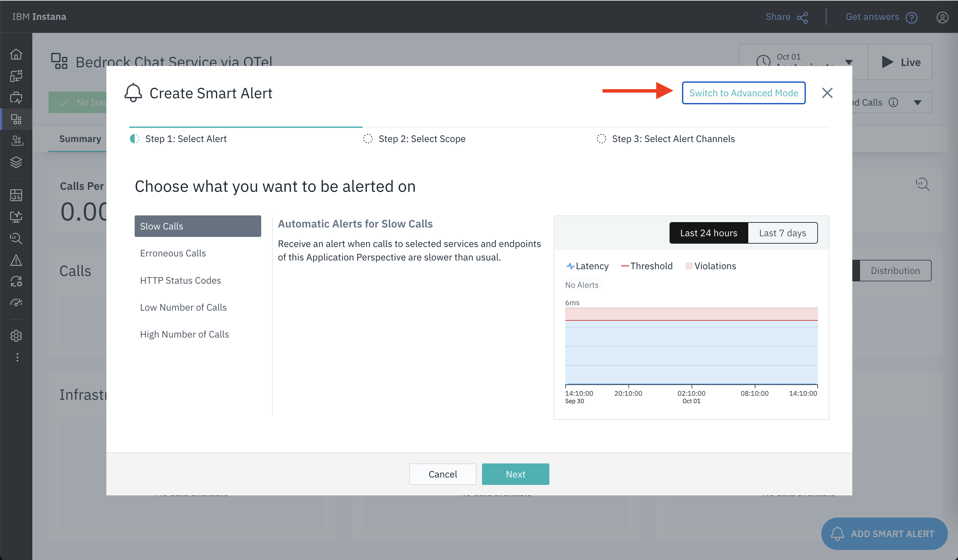Click Switch to Advanced Mode
The height and width of the screenshot is (560, 958).
pyautogui.click(x=743, y=93)
